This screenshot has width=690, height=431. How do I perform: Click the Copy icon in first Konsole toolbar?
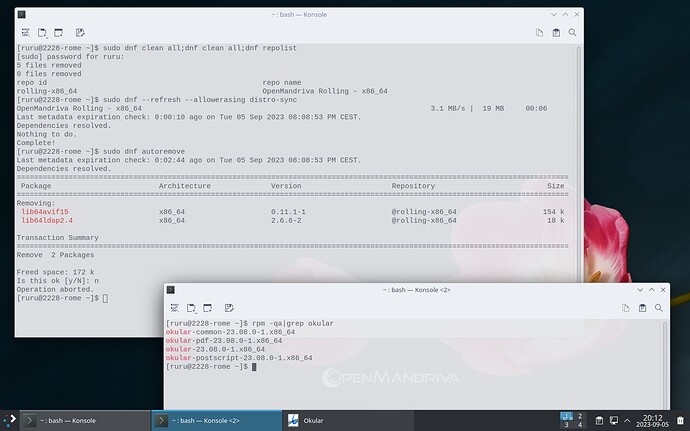pos(540,33)
